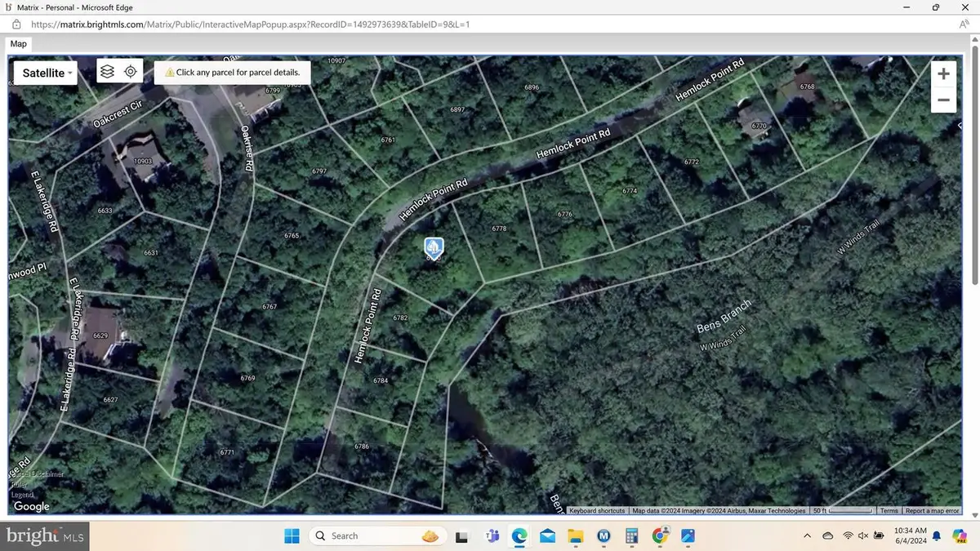Screen dimensions: 980x551
Task: Launch Microsoft Teams from the taskbar
Action: (x=492, y=536)
